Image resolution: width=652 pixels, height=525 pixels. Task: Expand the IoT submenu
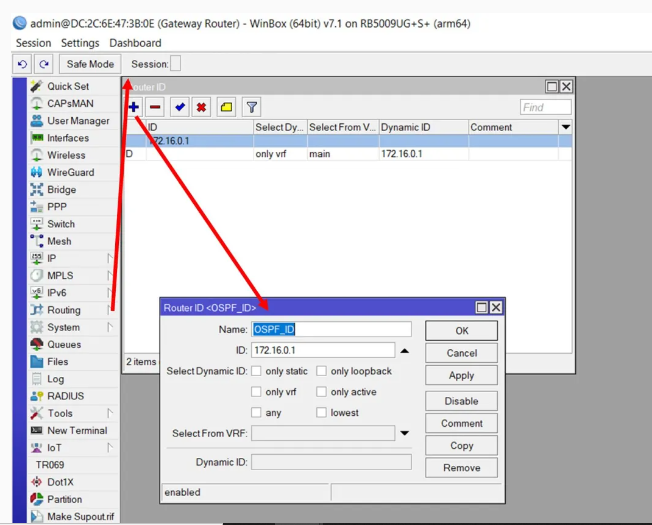pyautogui.click(x=110, y=448)
